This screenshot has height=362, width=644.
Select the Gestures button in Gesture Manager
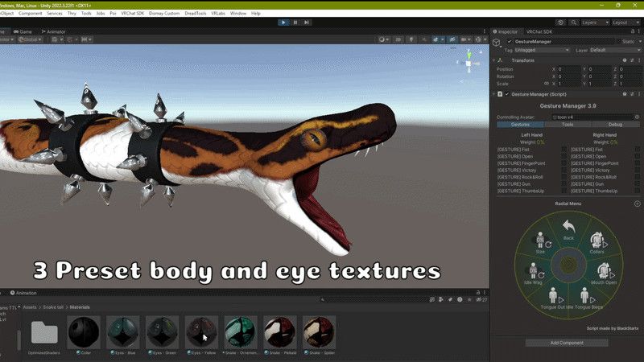click(520, 125)
